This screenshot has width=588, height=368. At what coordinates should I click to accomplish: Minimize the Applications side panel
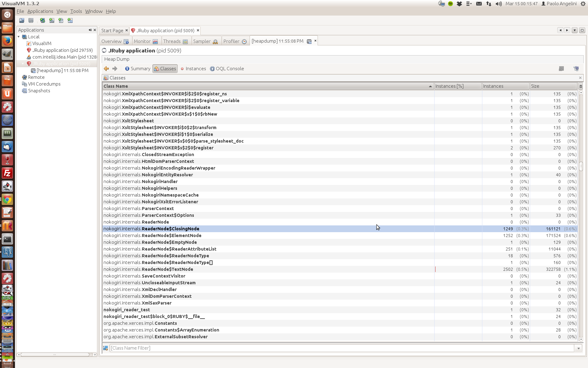click(x=90, y=30)
